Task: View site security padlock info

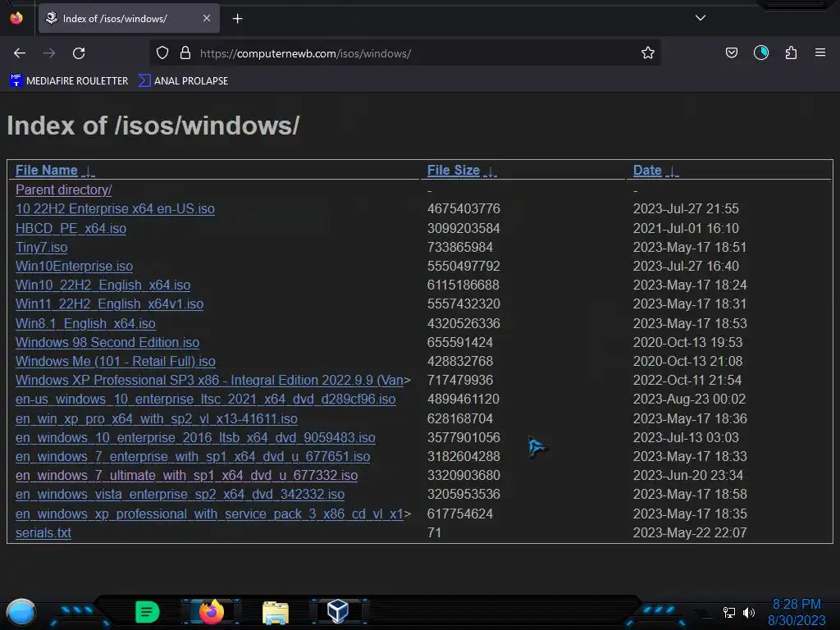Action: (185, 53)
